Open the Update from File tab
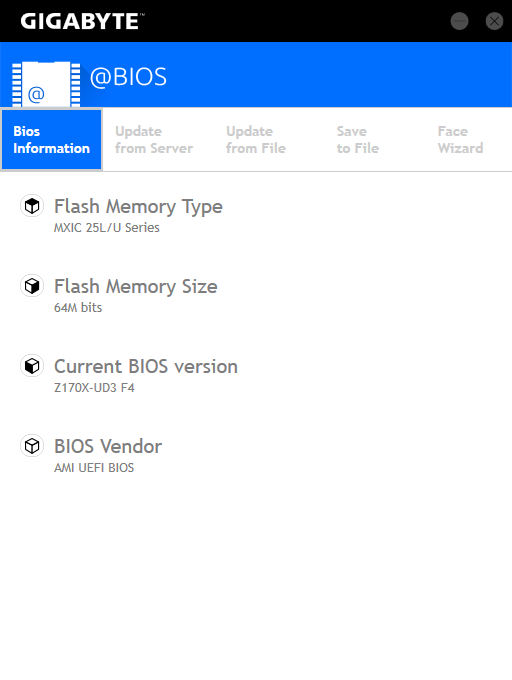Viewport: 512px width, 680px height. (256, 140)
